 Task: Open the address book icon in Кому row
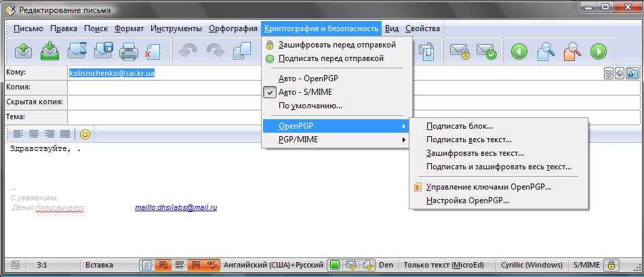(632, 73)
